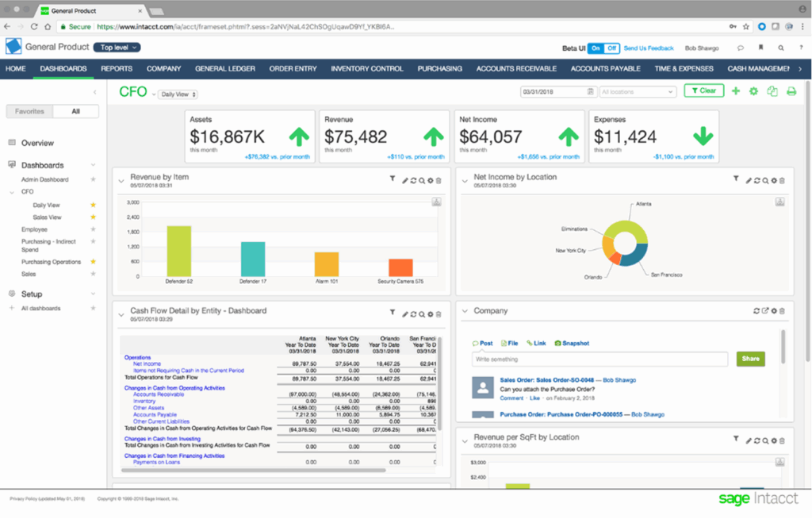Print the CFO dashboard
Screen dimensions: 812x519
791,91
